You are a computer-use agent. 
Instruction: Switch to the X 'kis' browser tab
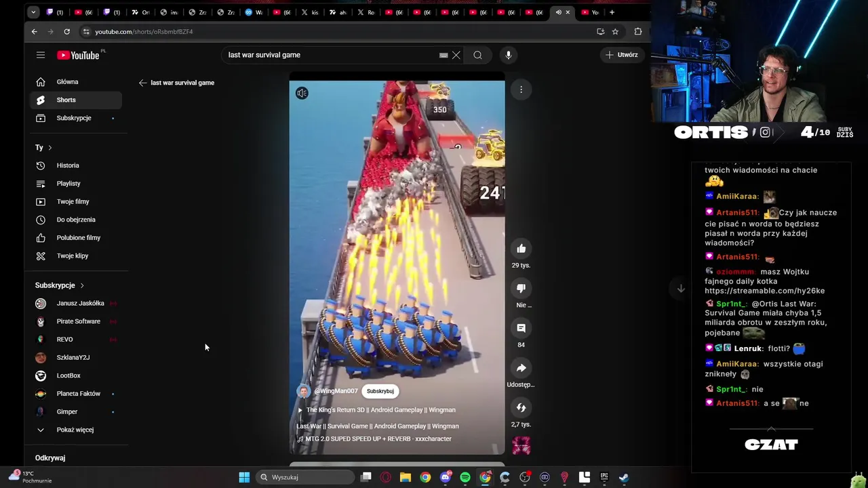(x=311, y=12)
